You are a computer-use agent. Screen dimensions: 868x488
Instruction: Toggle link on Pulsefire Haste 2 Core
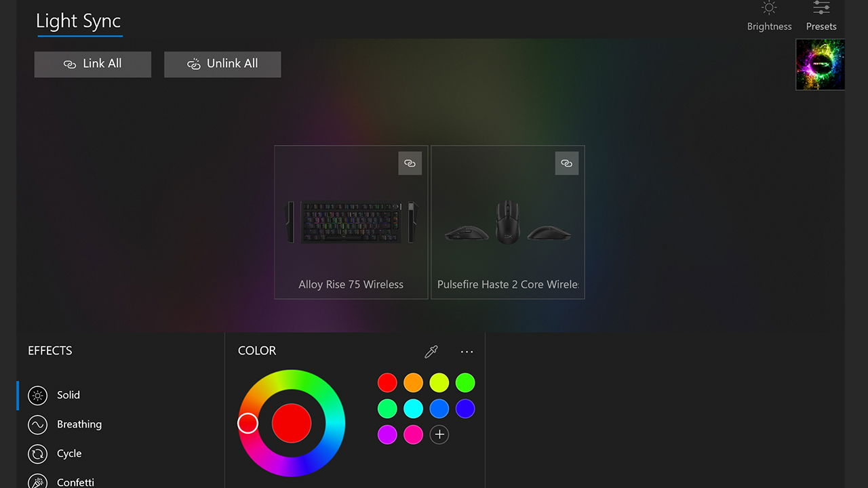click(567, 163)
